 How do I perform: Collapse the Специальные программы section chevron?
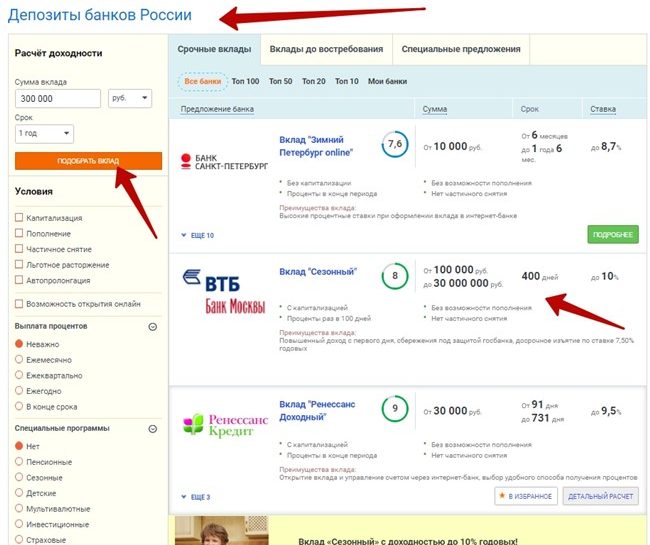153,429
